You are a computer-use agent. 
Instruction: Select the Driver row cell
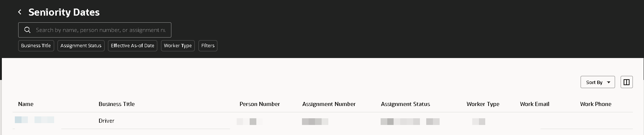click(x=106, y=121)
